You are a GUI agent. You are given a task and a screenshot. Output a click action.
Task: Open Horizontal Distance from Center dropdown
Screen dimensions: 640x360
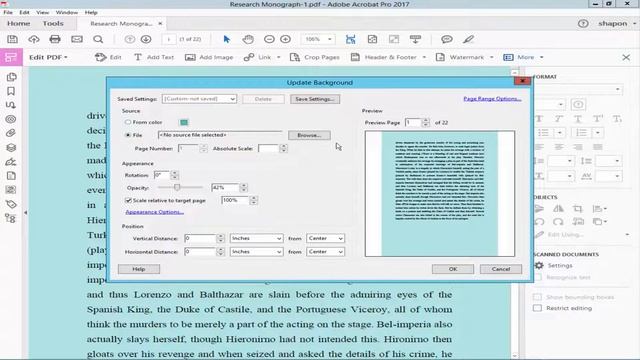click(325, 251)
